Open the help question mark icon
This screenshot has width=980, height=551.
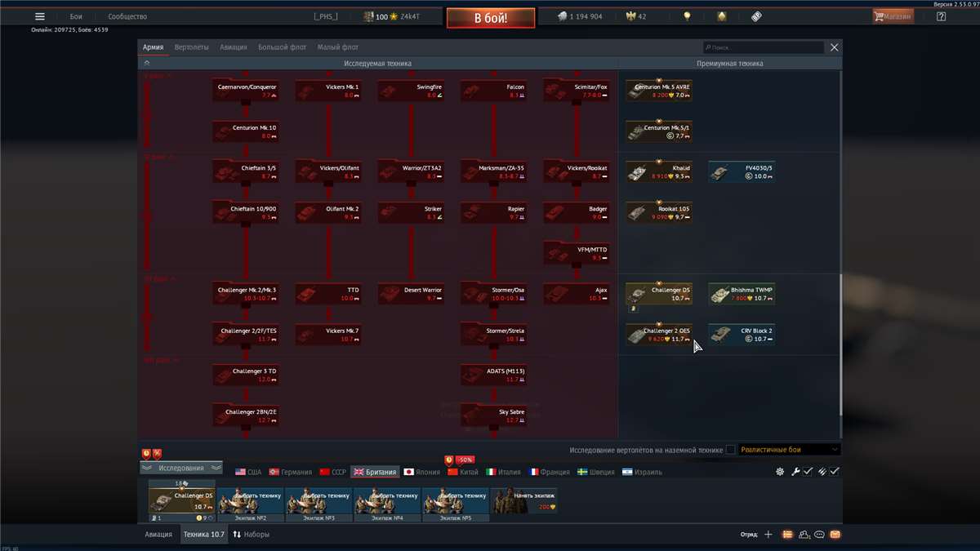(941, 16)
